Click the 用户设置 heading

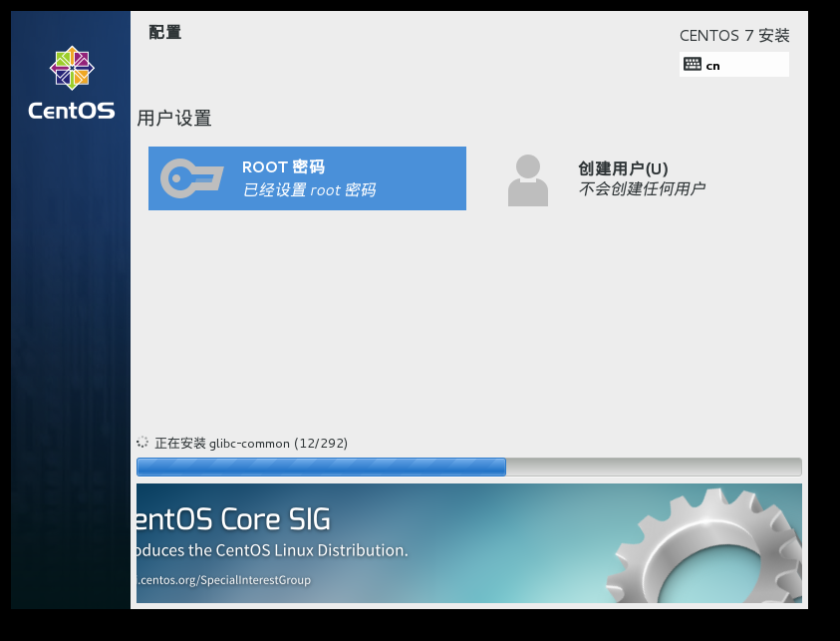(174, 118)
